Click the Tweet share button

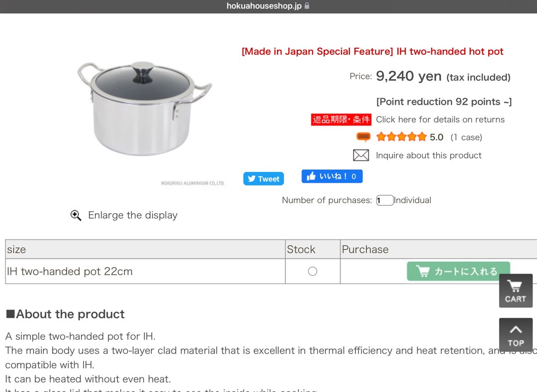[x=263, y=178]
